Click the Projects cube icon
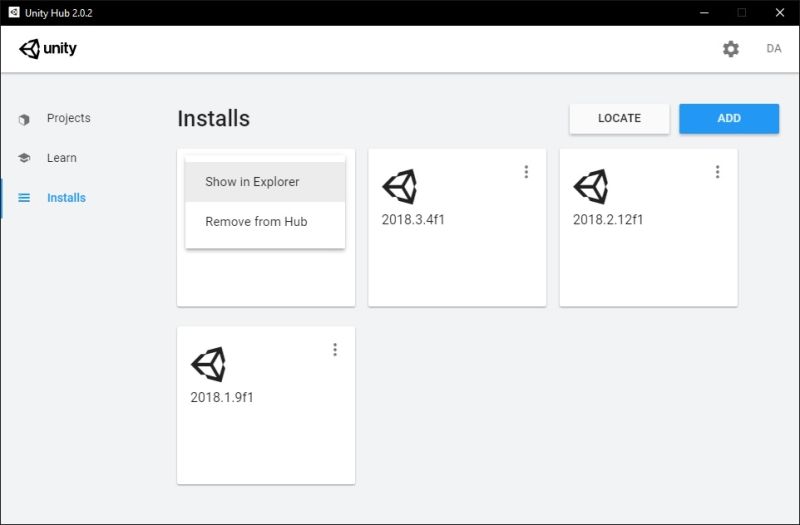Viewport: 800px width, 525px height. pyautogui.click(x=24, y=119)
